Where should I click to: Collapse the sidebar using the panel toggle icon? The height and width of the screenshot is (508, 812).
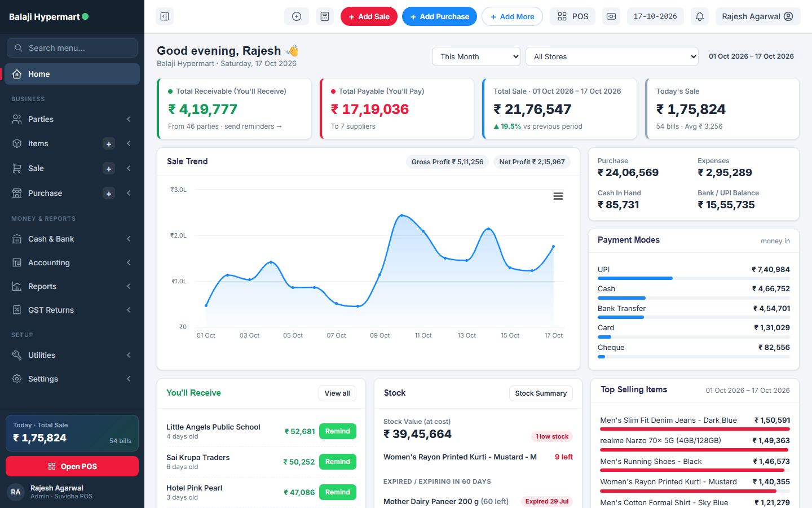(x=165, y=16)
